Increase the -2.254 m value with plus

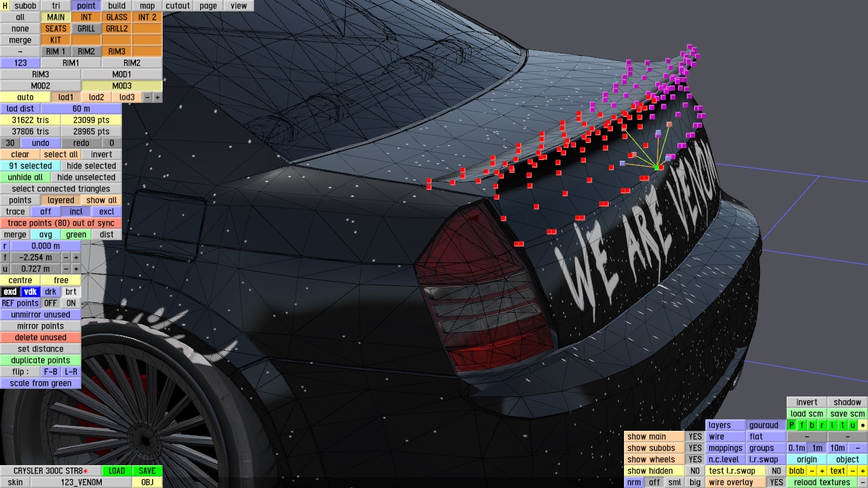click(x=76, y=257)
